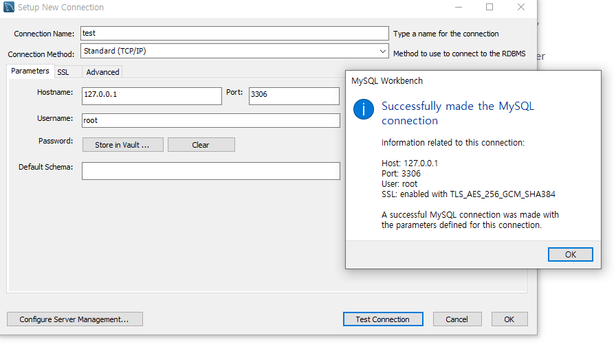This screenshot has height=364, width=616.
Task: Click the 'Default Schema:' label
Action: coord(45,167)
